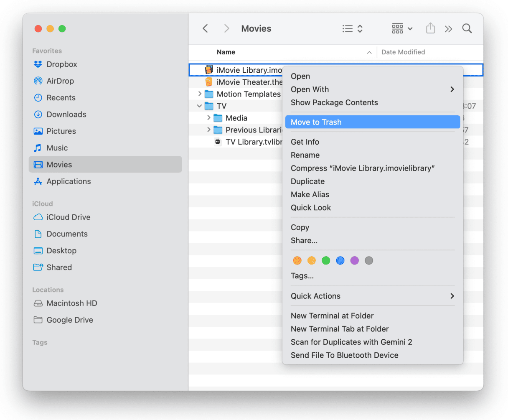Screen dimensions: 508x420
Task: Collapse the TV folder
Action: pyautogui.click(x=200, y=106)
